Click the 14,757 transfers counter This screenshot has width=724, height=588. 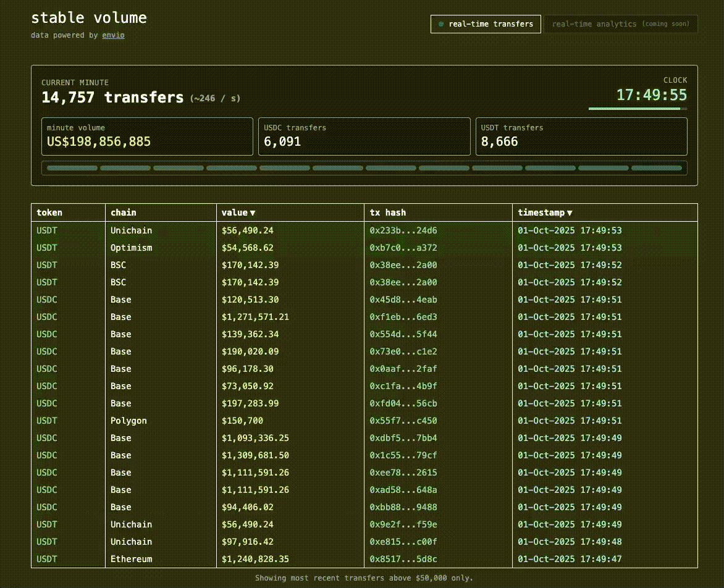point(111,97)
